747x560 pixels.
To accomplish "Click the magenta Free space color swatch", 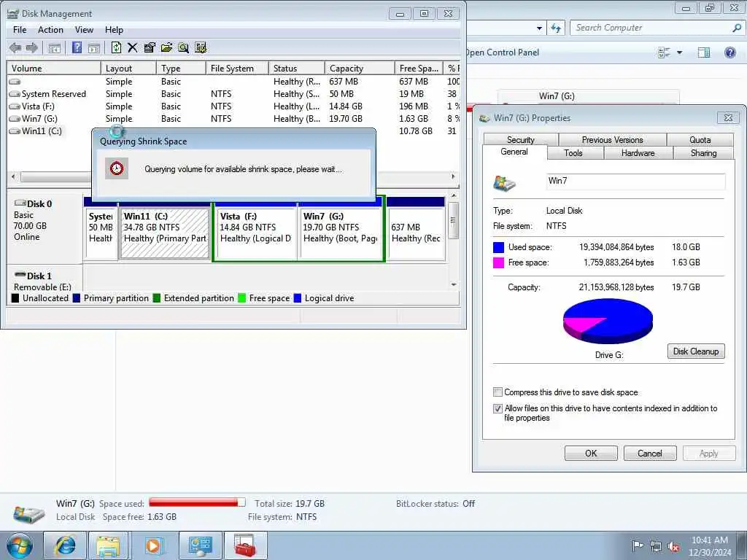I will click(498, 262).
